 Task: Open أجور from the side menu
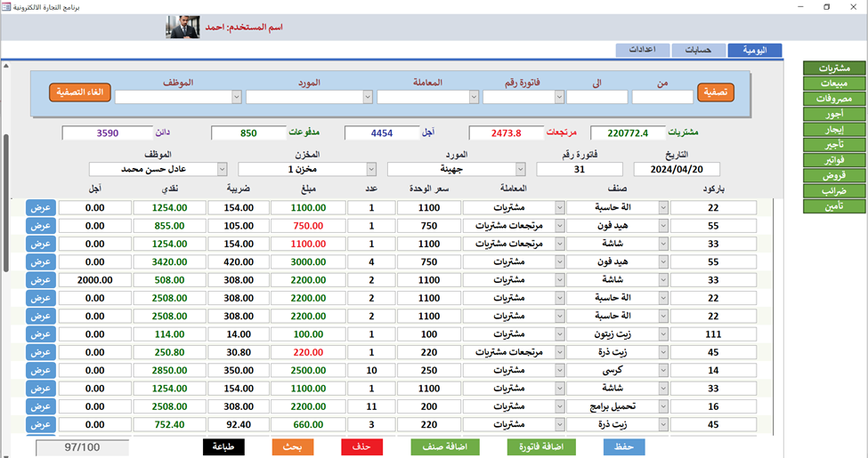[834, 114]
